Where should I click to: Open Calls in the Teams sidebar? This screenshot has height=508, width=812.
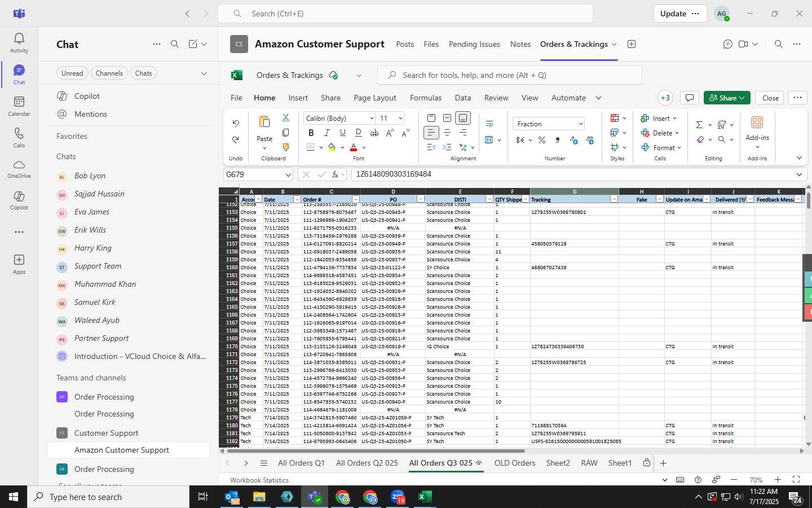click(x=19, y=138)
